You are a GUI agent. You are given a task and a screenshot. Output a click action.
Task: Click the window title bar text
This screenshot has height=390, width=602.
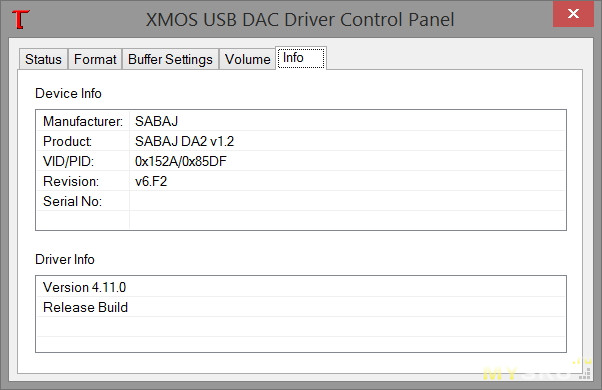tap(300, 20)
